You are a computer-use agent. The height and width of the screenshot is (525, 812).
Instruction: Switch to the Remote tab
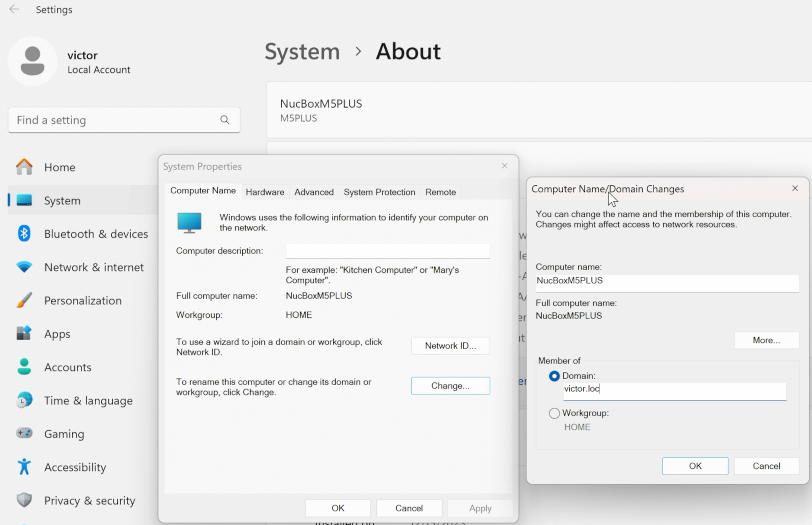pos(440,192)
